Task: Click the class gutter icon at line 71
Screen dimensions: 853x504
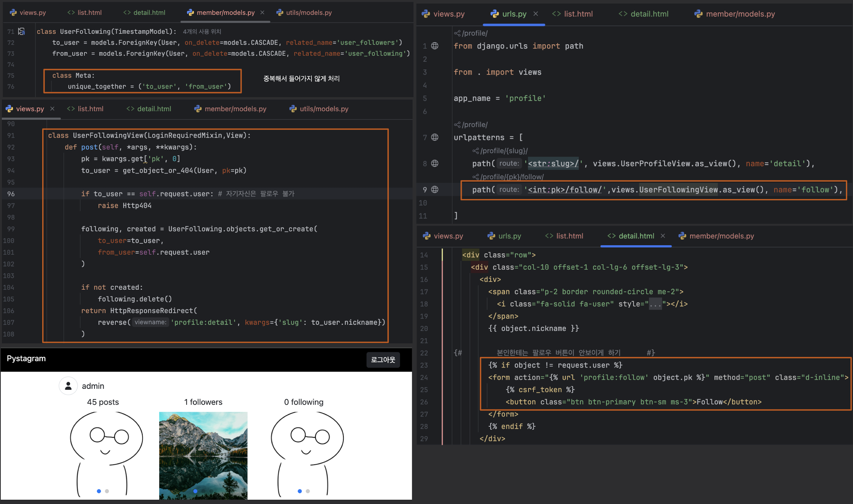Action: pos(22,31)
